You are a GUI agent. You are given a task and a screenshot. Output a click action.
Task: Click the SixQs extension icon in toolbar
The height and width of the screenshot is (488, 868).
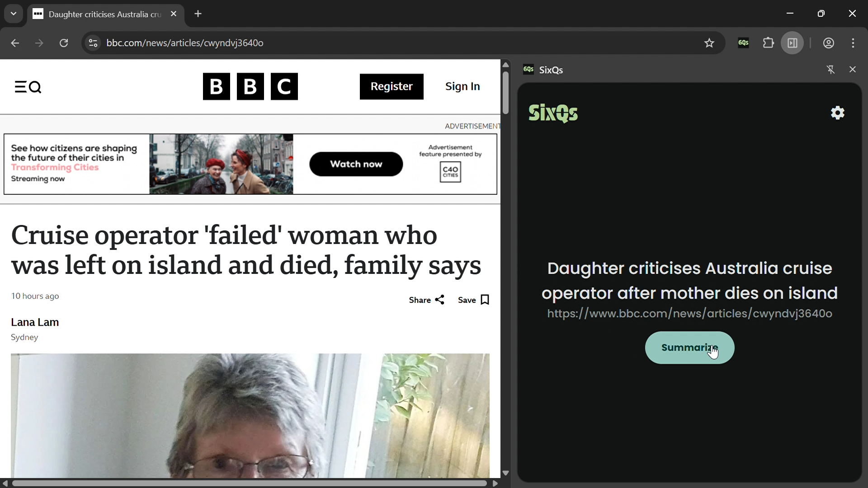tap(744, 43)
